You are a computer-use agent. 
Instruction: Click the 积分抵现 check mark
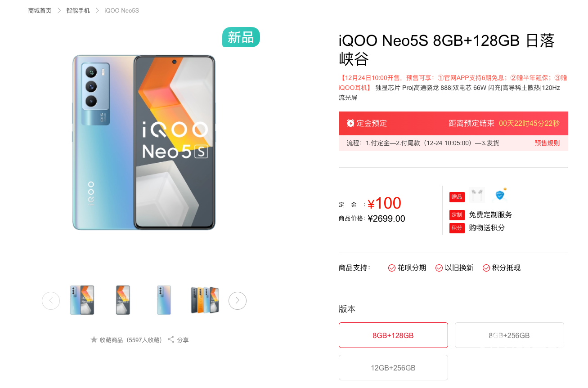tap(486, 268)
